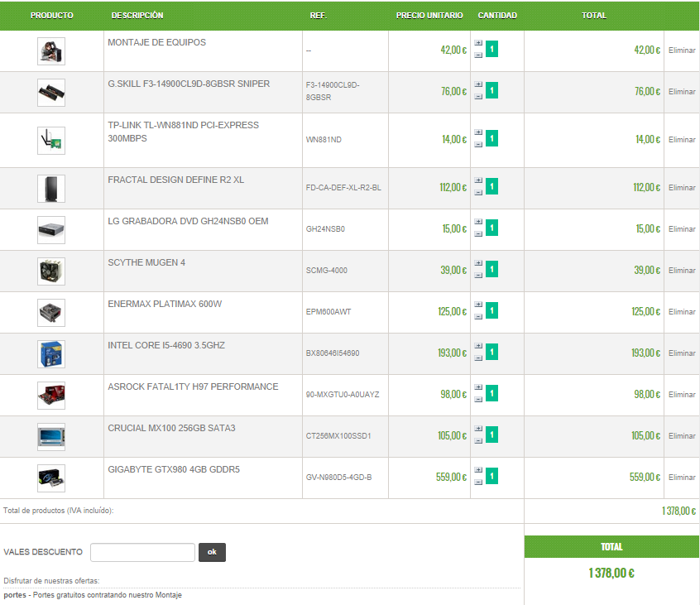
Task: Click quantity box of GIGABYTE GTX980
Action: click(491, 476)
